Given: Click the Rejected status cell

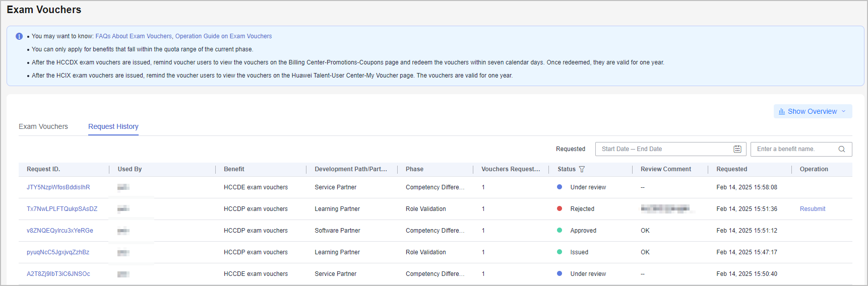Looking at the screenshot, I should [582, 209].
